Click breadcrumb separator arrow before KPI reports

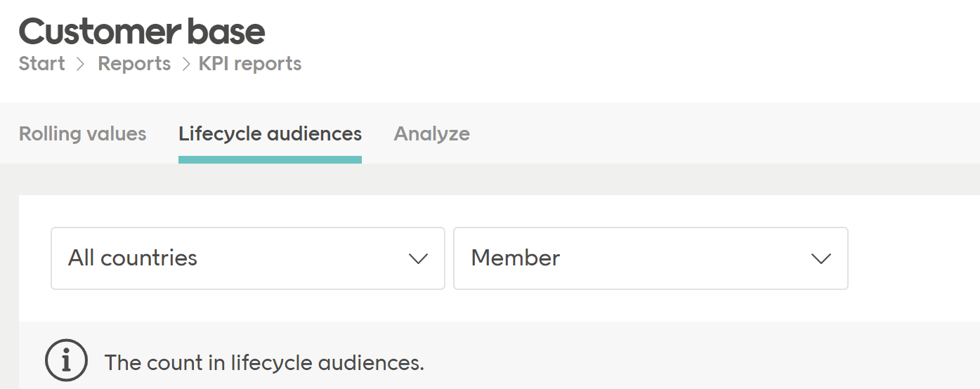(x=185, y=64)
